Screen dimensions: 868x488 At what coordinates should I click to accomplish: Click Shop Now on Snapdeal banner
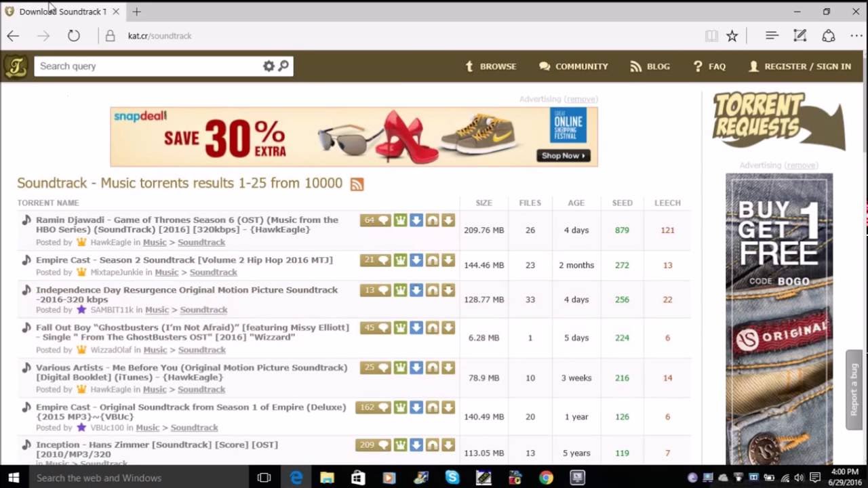(564, 155)
